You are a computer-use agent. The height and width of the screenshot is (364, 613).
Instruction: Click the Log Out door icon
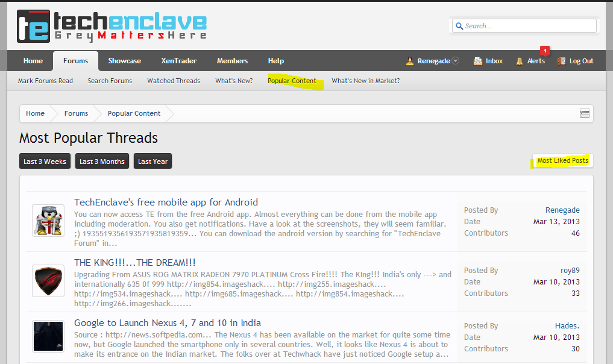tap(561, 61)
